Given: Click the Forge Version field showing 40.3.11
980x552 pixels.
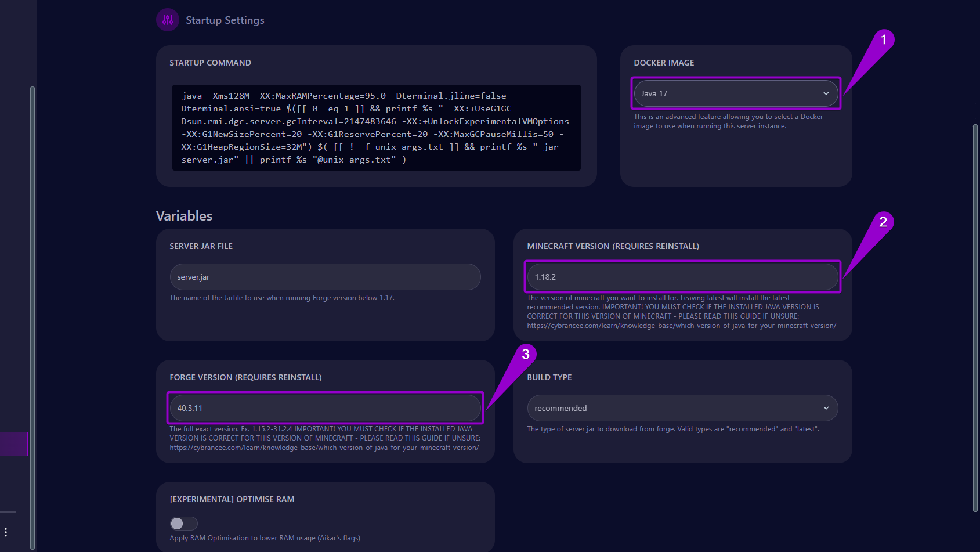Looking at the screenshot, I should [x=325, y=408].
